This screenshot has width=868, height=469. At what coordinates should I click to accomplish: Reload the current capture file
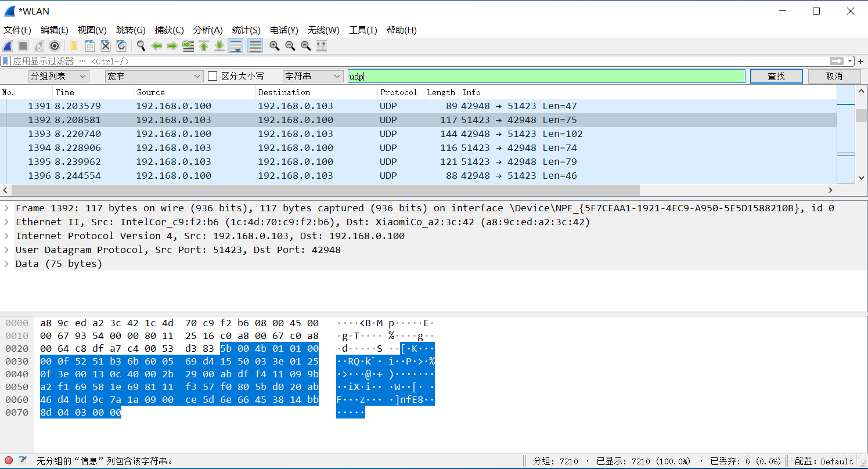(x=121, y=46)
